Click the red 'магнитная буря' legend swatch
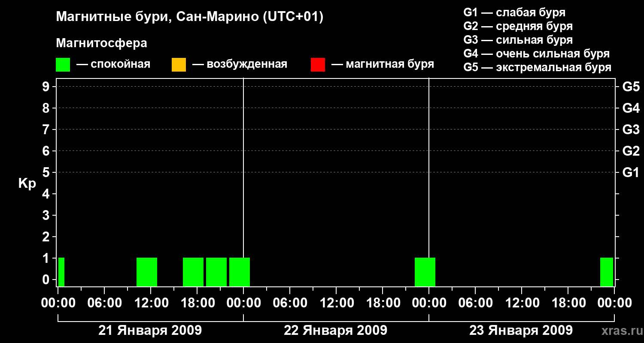Viewport: 644px width, 343px height. [x=318, y=65]
